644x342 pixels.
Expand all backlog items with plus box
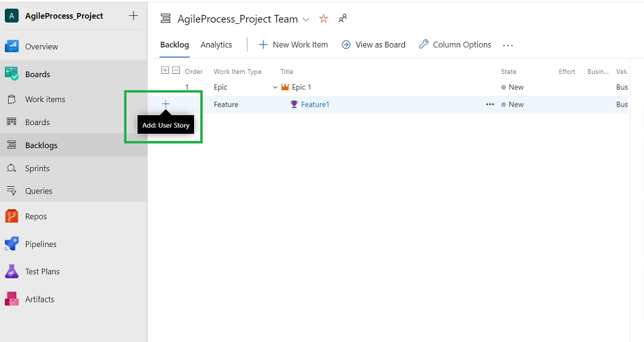click(x=165, y=70)
